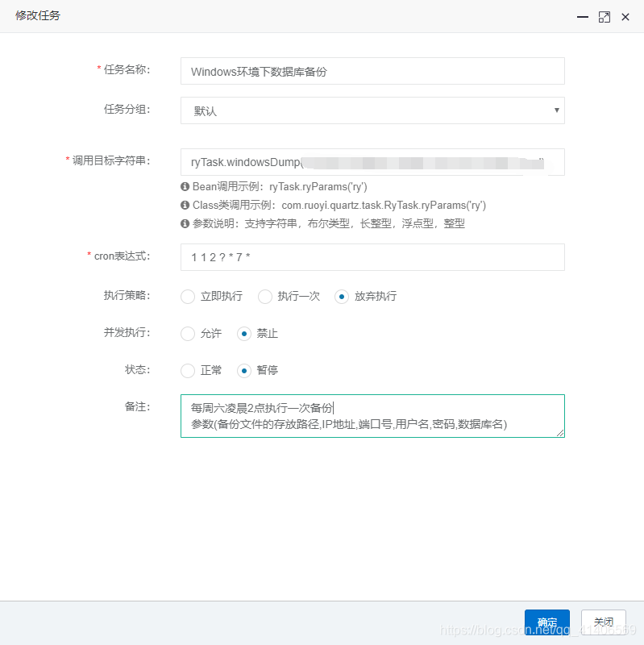Click the cron表达式 label
This screenshot has height=645, width=644.
coord(123,256)
